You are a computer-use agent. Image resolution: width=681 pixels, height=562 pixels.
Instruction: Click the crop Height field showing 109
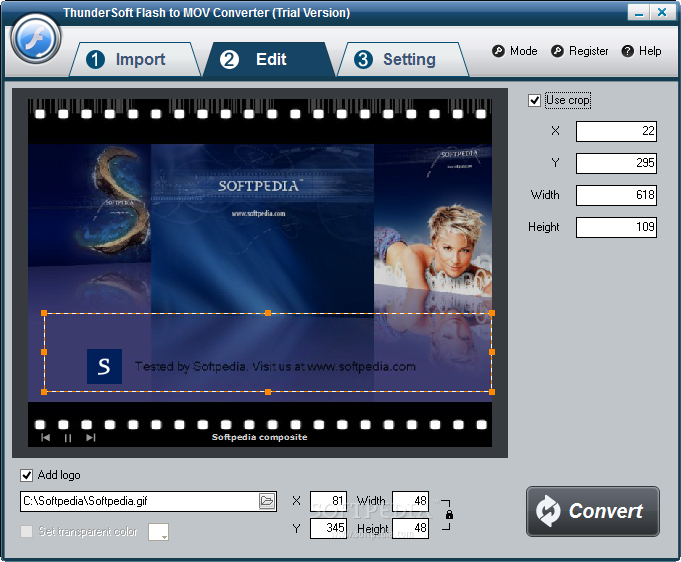pos(616,227)
